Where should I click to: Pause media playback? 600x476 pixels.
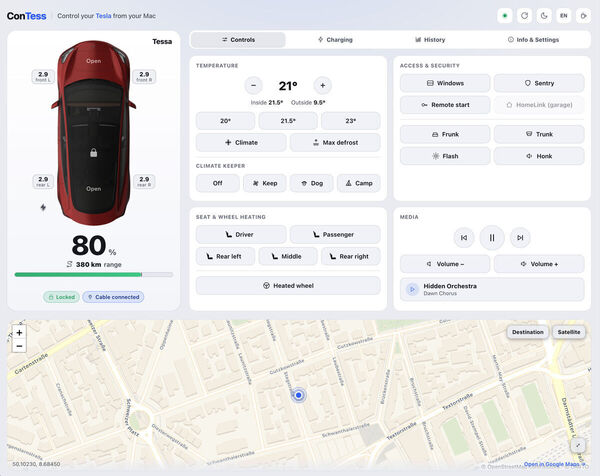[492, 238]
